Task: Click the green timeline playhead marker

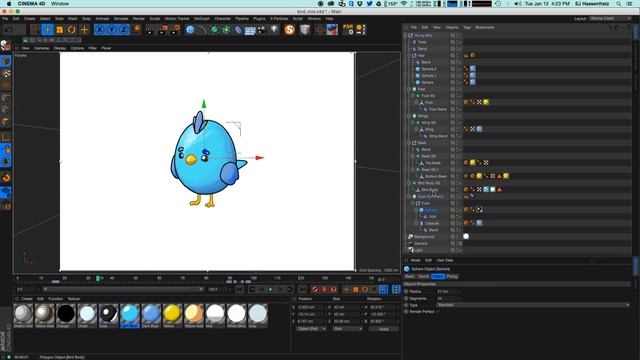Action: coord(98,278)
